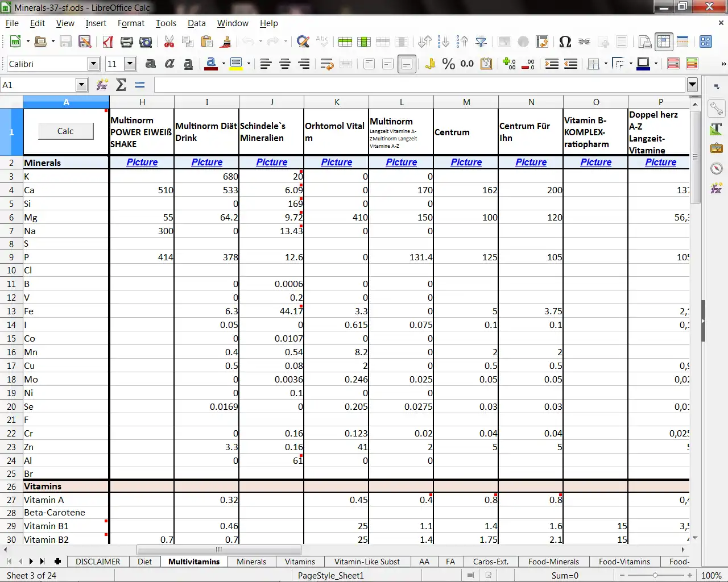Activate Clone Formatting paintbrush
This screenshot has width=728, height=582.
pos(226,41)
